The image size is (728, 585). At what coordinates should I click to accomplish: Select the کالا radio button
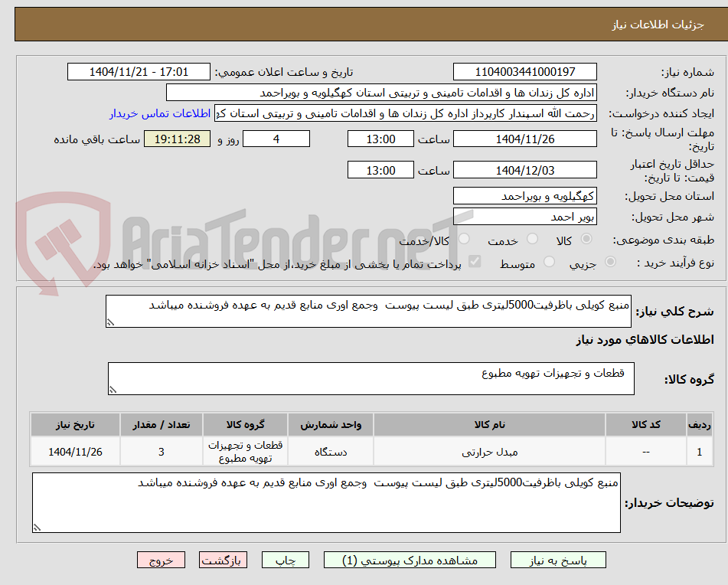point(586,239)
